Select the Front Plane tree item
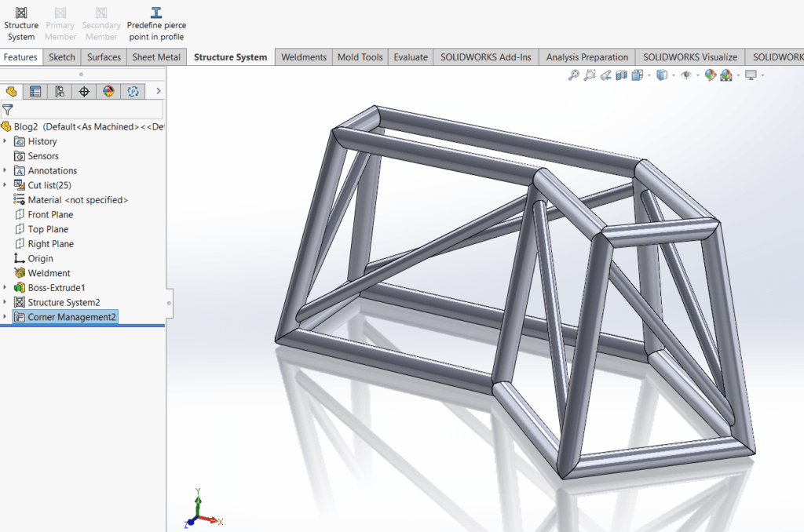Viewport: 804px width, 532px height. click(x=50, y=214)
